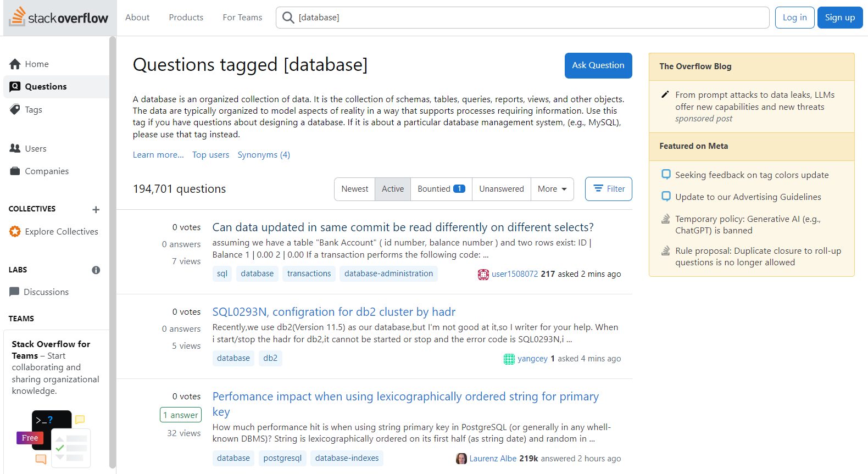Click the Filter button label

616,189
